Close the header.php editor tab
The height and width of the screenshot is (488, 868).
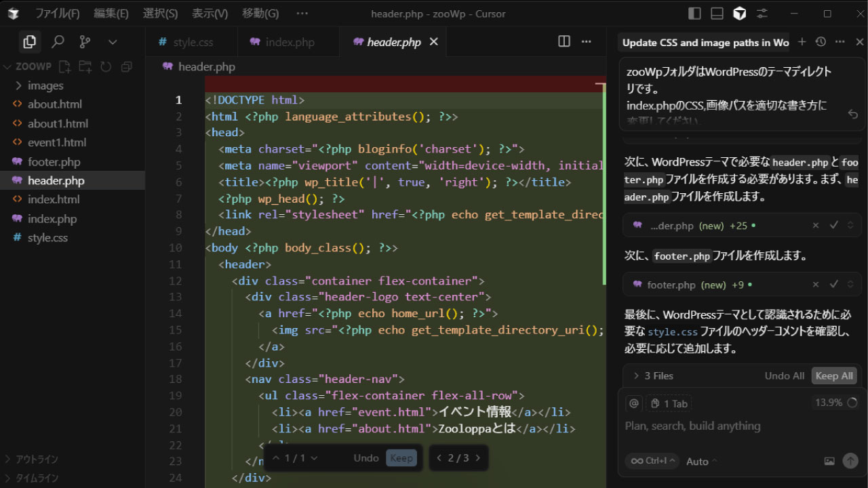(434, 42)
